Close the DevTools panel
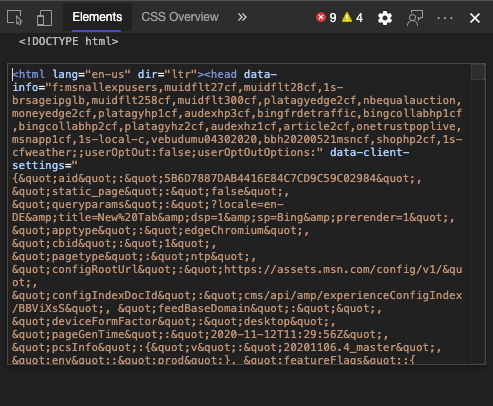The image size is (493, 406). [475, 18]
